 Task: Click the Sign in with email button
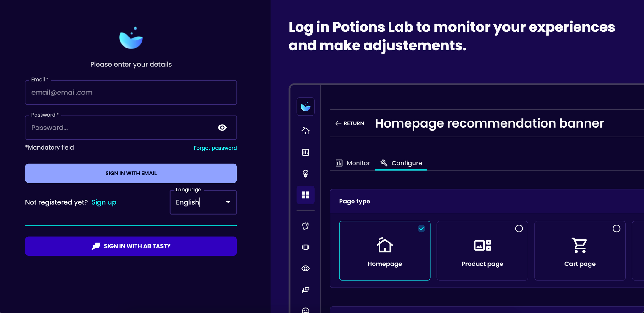coord(131,173)
